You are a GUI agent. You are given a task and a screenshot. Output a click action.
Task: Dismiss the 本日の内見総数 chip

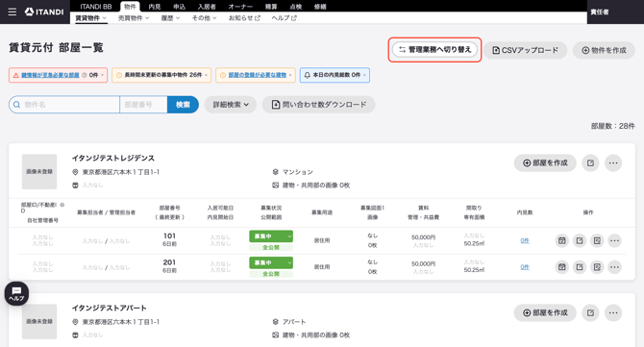364,75
